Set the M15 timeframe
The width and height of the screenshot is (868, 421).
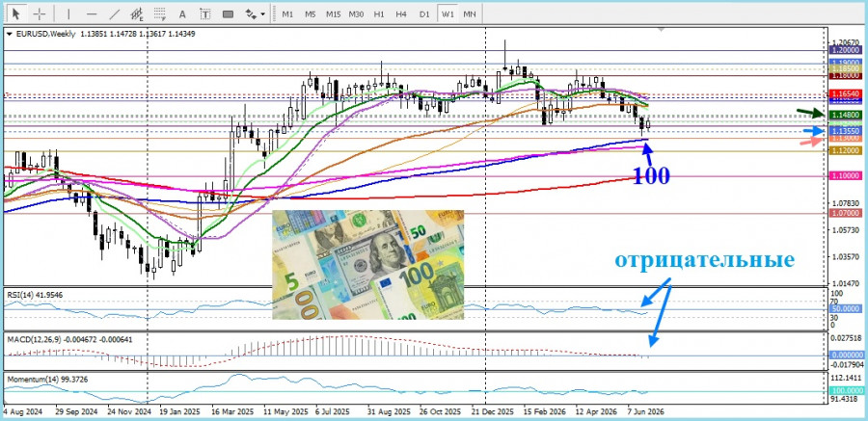[x=334, y=13]
